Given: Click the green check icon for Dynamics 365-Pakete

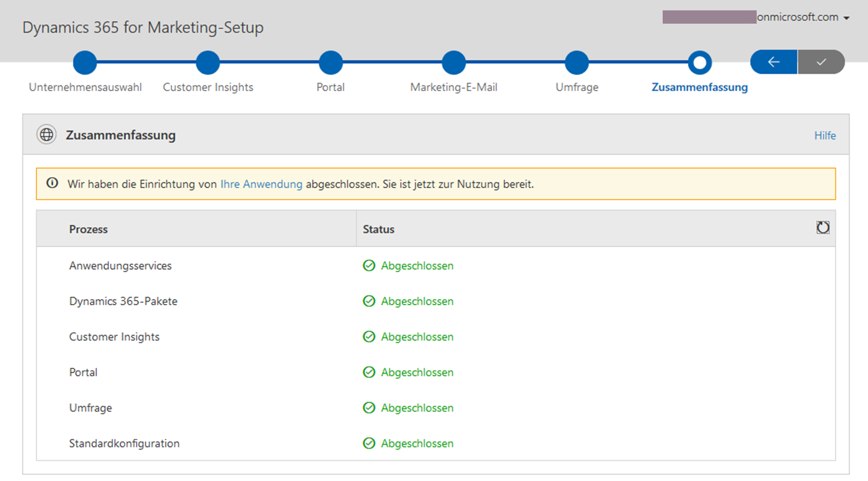Looking at the screenshot, I should click(x=369, y=301).
